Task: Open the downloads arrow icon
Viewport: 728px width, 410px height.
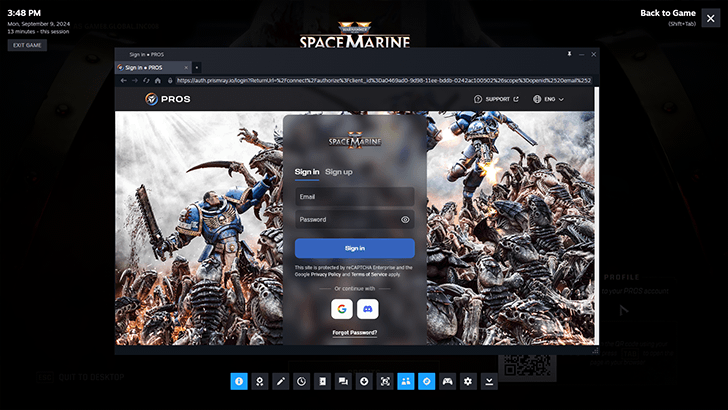Action: (x=364, y=381)
